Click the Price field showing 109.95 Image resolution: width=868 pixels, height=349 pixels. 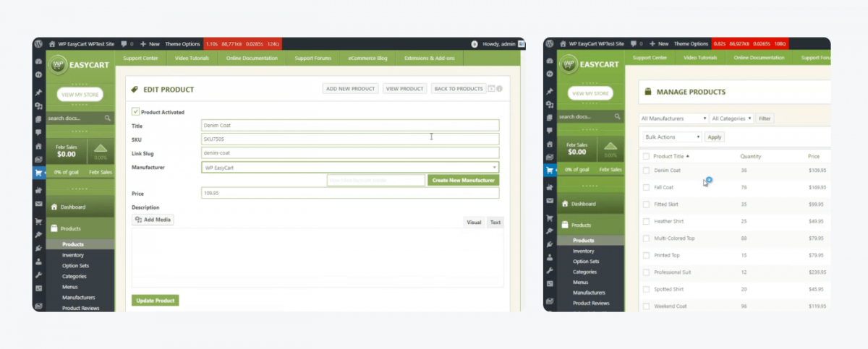coord(350,193)
